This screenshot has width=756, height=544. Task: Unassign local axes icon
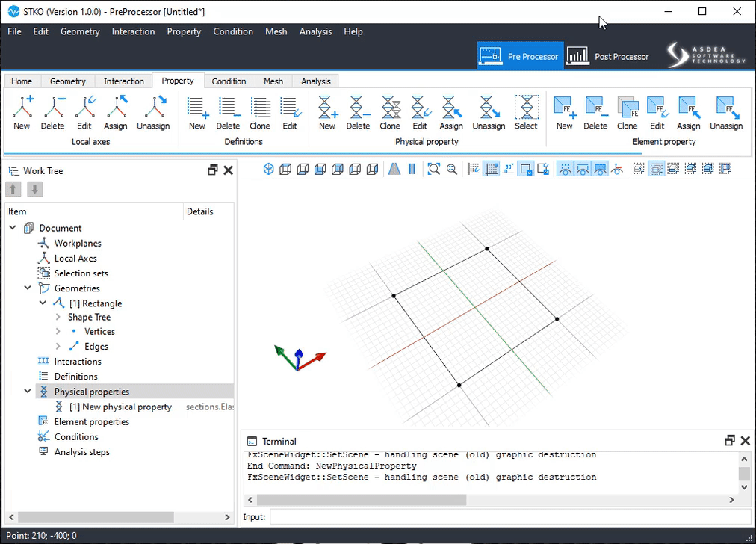click(154, 107)
